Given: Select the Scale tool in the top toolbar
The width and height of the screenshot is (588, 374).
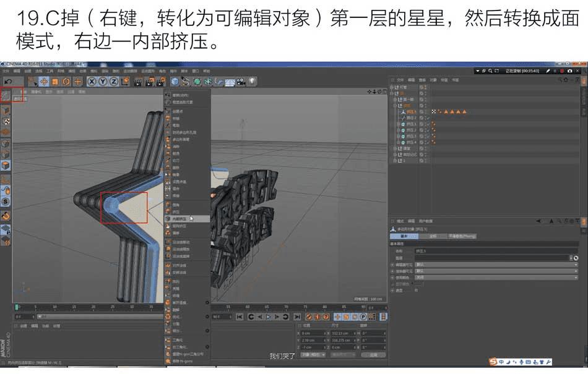Looking at the screenshot, I should click(54, 81).
